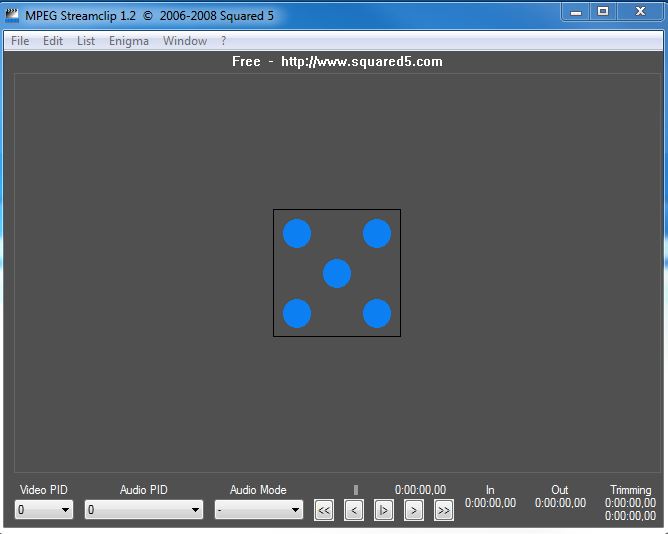The image size is (668, 534).
Task: Click the Trimming label
Action: pos(631,490)
